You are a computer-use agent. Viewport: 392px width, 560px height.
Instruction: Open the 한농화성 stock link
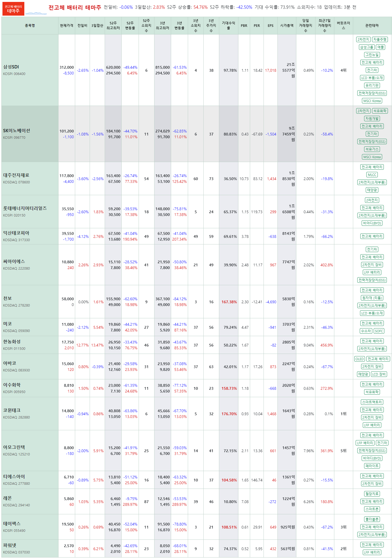pyautogui.click(x=12, y=342)
